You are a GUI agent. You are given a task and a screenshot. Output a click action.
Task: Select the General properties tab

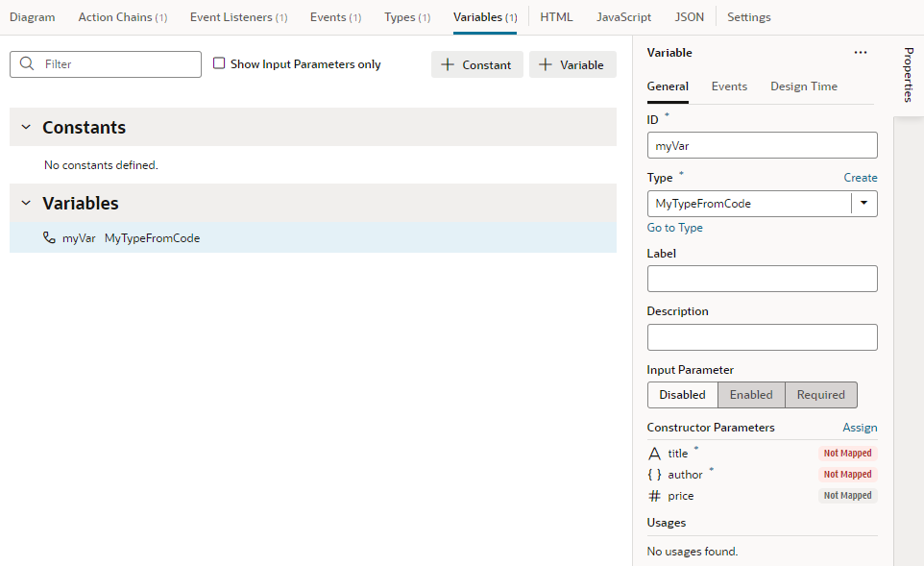[x=668, y=86]
